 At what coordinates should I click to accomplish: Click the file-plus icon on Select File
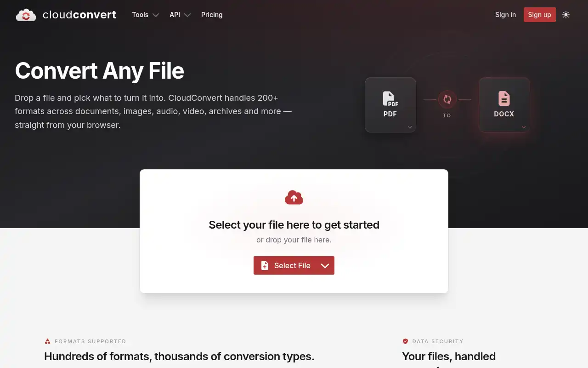(265, 265)
